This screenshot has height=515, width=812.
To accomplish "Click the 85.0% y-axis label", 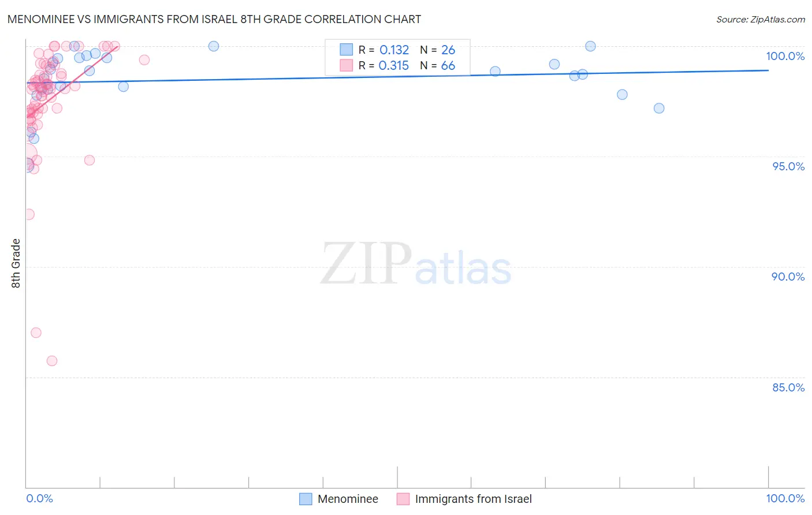I will [x=788, y=387].
